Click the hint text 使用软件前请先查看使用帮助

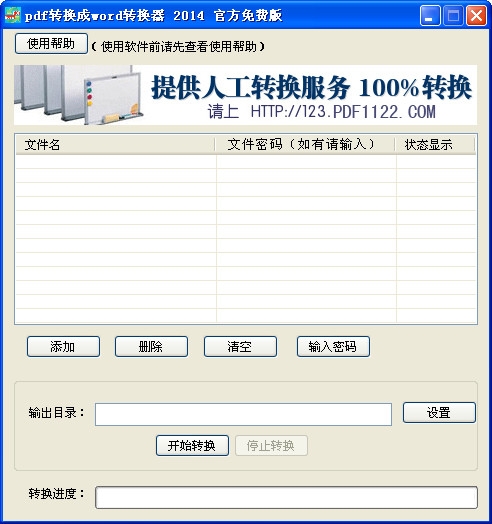[178, 46]
